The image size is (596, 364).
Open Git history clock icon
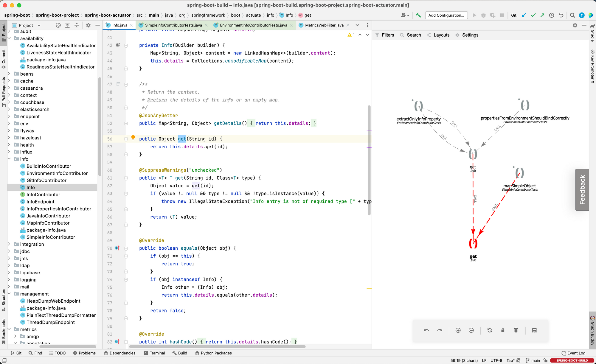[x=552, y=15]
